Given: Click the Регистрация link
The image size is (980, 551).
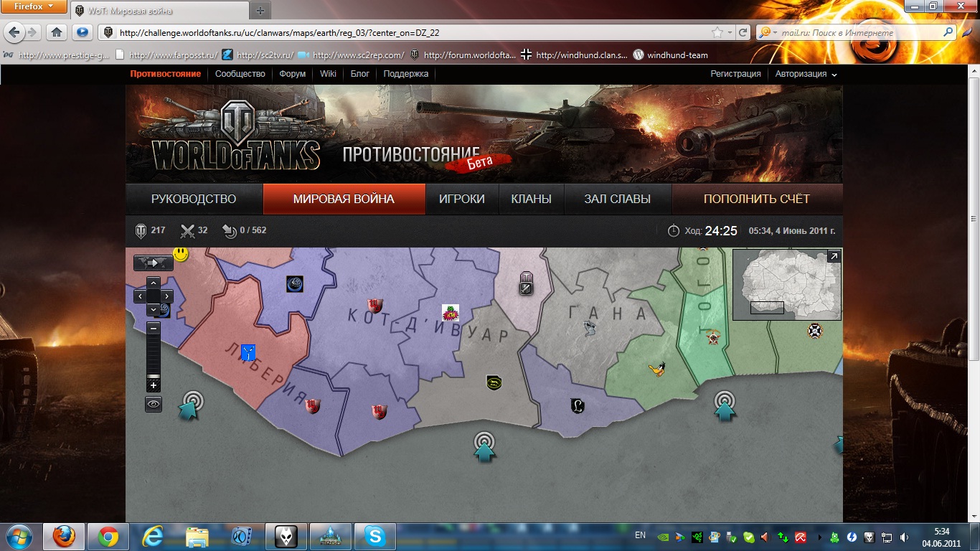Looking at the screenshot, I should tap(735, 74).
